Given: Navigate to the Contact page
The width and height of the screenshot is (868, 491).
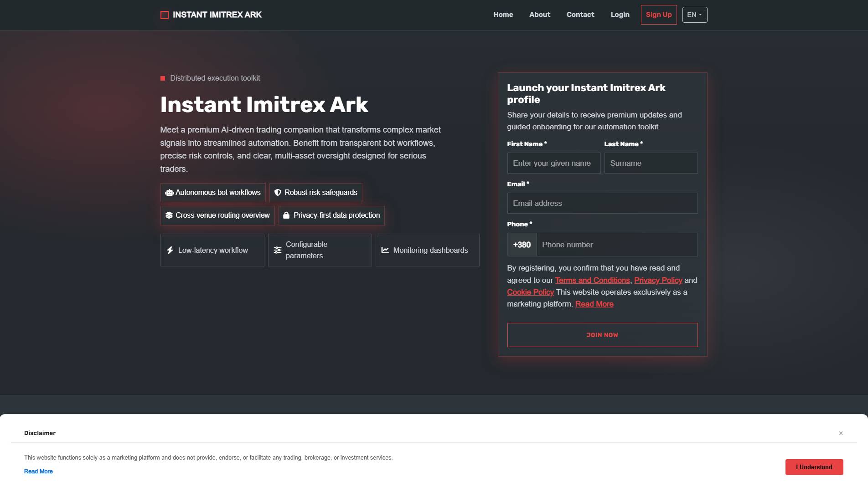Looking at the screenshot, I should point(580,15).
